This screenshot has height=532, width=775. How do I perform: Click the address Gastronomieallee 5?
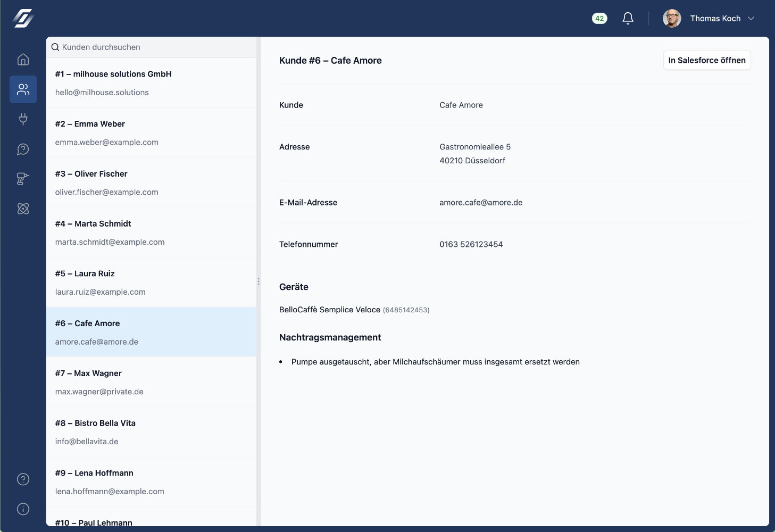tap(475, 147)
